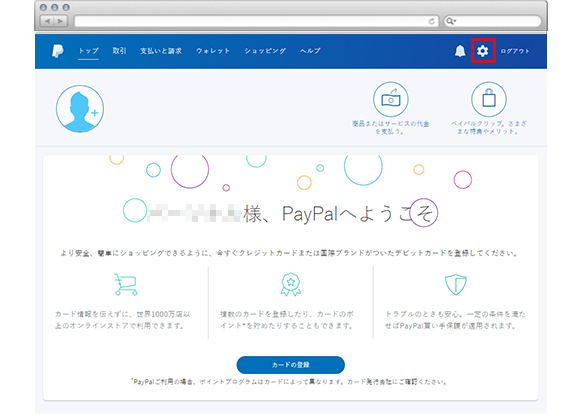Image resolution: width=580 pixels, height=416 pixels.
Task: Open settings via the gear icon
Action: coord(482,51)
